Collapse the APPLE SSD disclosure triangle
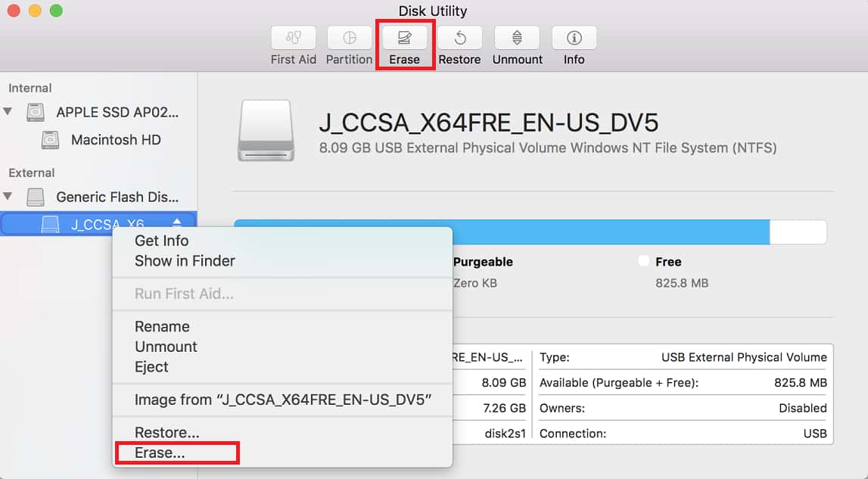Screen dimensions: 868x479 tap(8, 111)
